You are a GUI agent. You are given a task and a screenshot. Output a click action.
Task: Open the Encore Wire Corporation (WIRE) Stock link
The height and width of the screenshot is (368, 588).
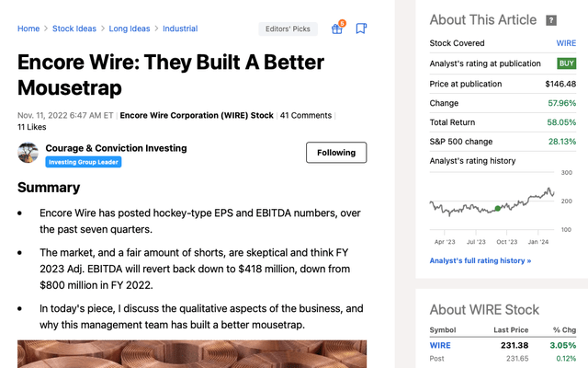pos(197,116)
